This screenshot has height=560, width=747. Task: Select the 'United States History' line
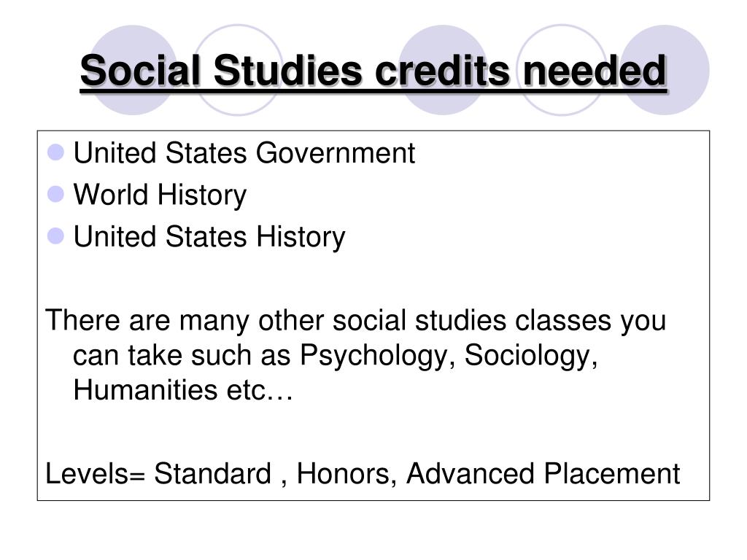click(209, 237)
